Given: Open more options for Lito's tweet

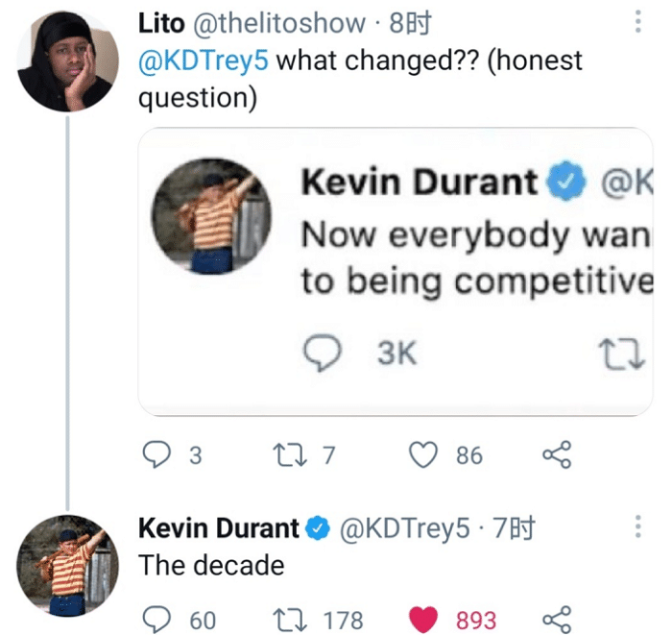Looking at the screenshot, I should pyautogui.click(x=638, y=20).
